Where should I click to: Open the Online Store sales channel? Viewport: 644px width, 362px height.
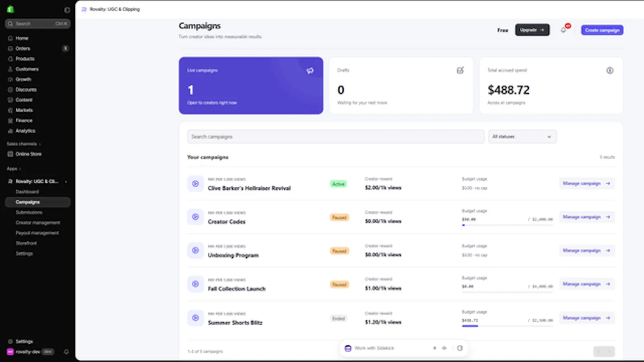[28, 154]
